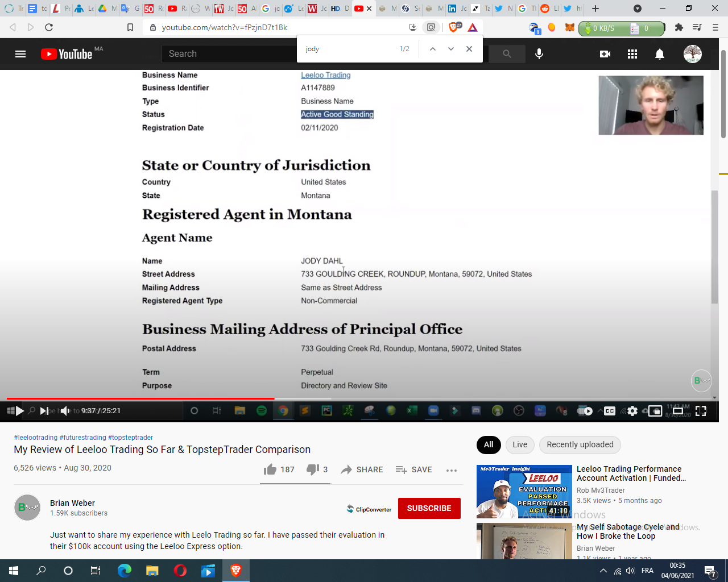Open the tab search dropdown arrow

click(638, 9)
